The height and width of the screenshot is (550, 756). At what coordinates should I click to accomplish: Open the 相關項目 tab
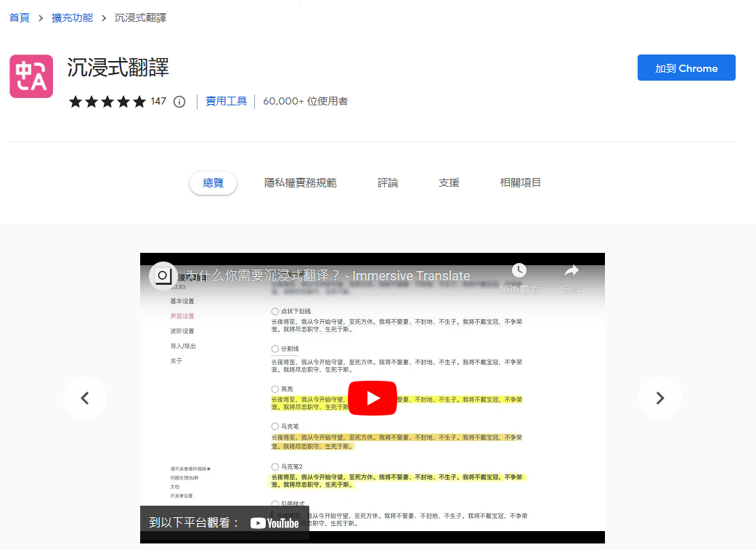coord(521,183)
